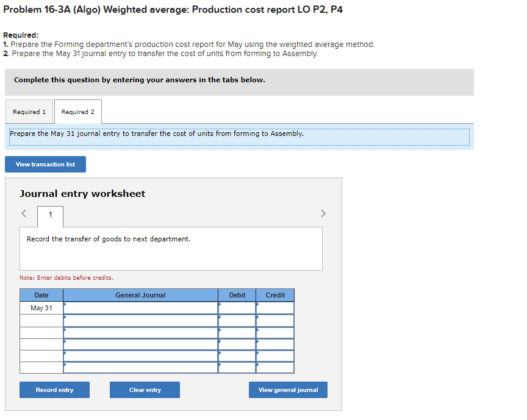527x420 pixels.
Task: Click the previous entry arrow
Action: coord(23,213)
